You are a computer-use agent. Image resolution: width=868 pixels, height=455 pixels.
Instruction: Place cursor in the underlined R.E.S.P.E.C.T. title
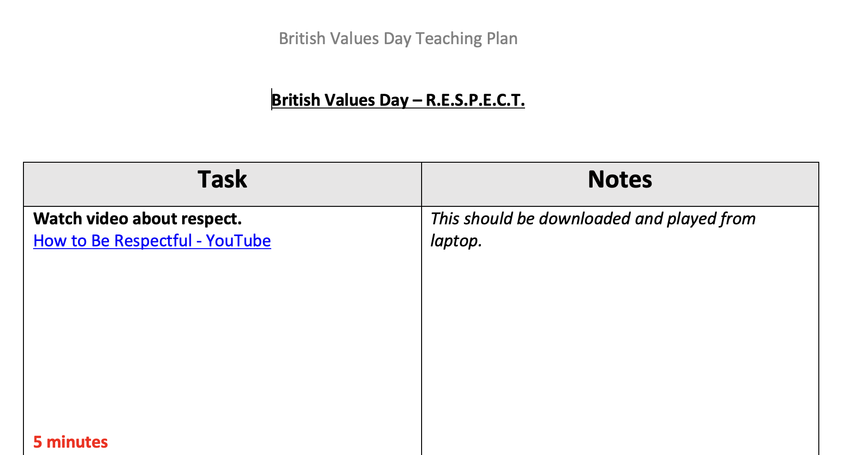tap(475, 100)
